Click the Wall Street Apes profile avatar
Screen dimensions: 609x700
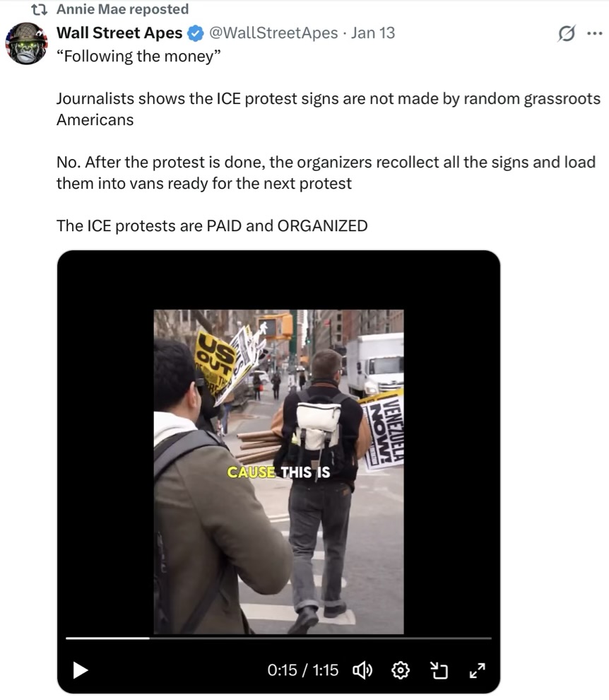click(26, 43)
